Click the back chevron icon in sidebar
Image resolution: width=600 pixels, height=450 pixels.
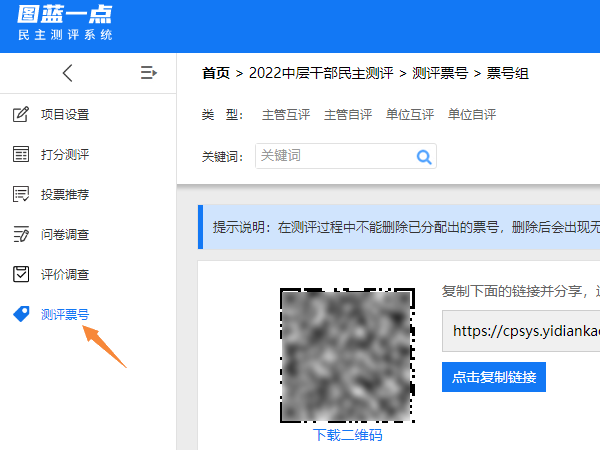click(67, 73)
